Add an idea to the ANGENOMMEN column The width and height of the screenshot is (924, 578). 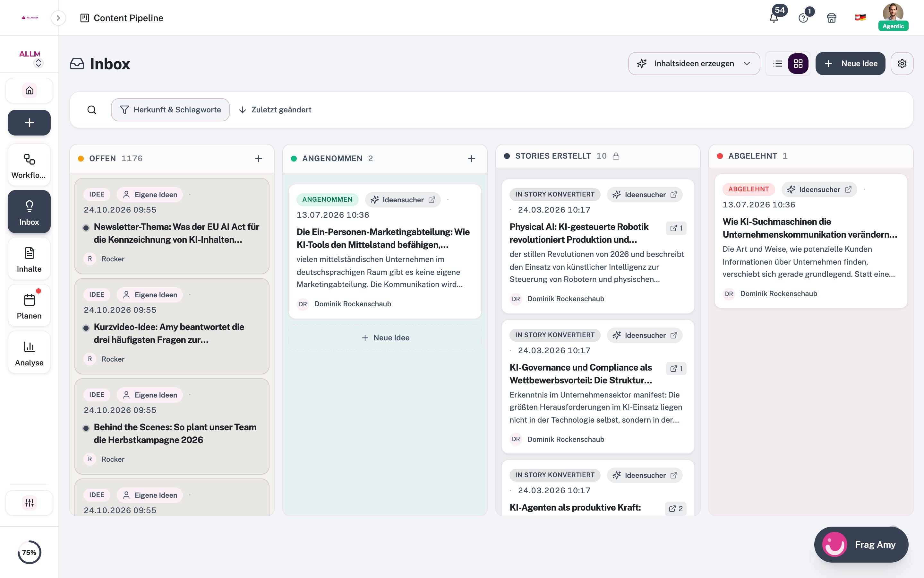click(x=472, y=159)
